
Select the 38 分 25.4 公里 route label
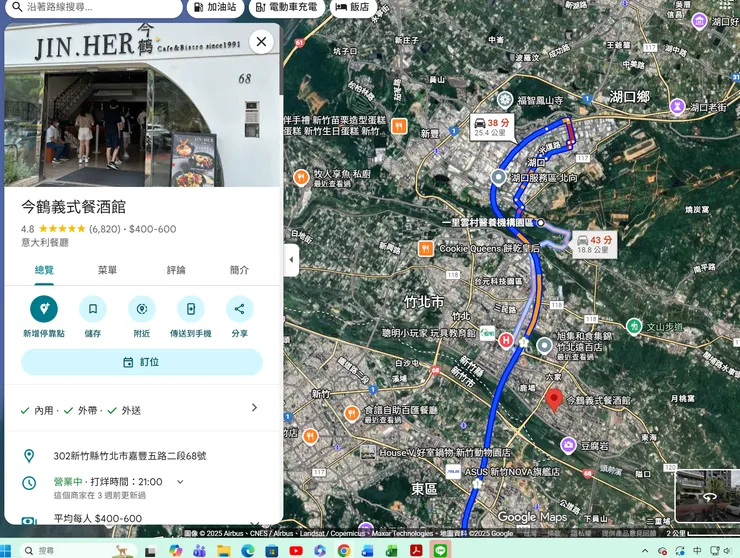(x=492, y=127)
